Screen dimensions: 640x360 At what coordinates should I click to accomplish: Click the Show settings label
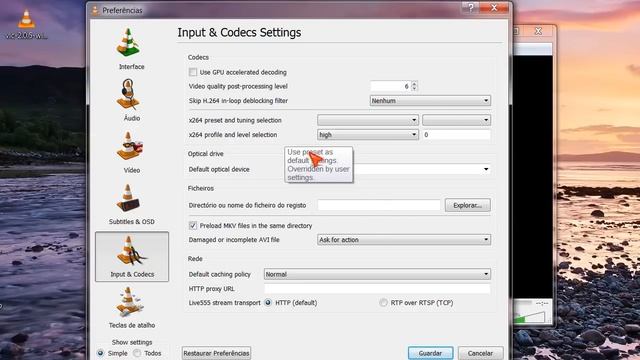click(132, 342)
